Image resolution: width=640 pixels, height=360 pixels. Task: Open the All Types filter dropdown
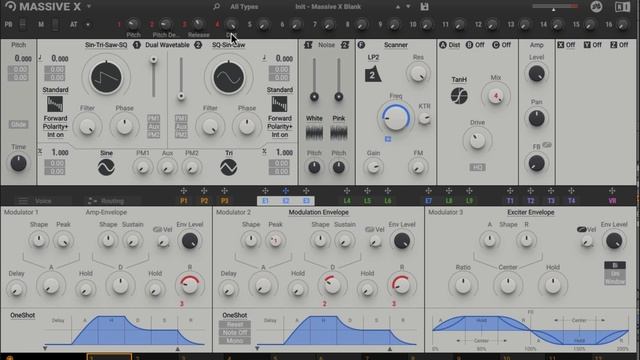pos(244,7)
